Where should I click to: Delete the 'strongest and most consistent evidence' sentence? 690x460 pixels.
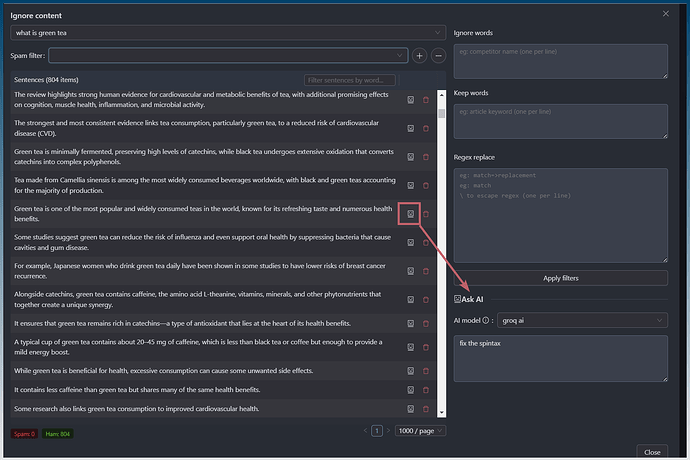tap(426, 128)
